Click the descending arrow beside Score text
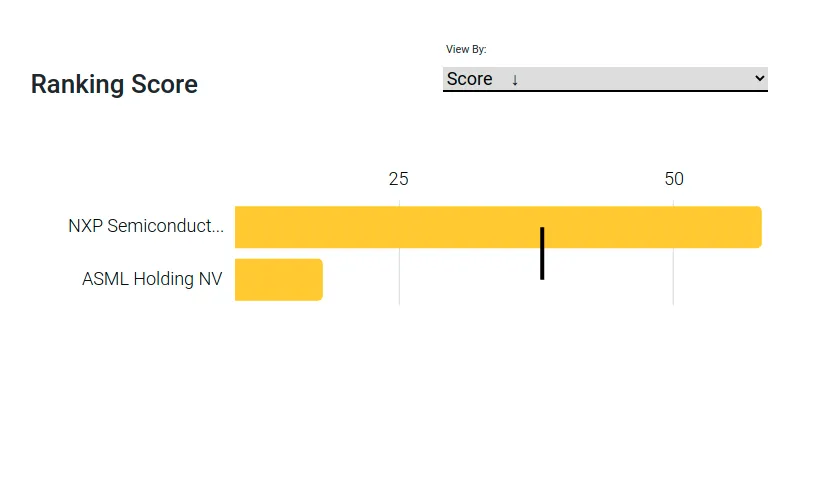This screenshot has width=817, height=489. click(x=515, y=80)
